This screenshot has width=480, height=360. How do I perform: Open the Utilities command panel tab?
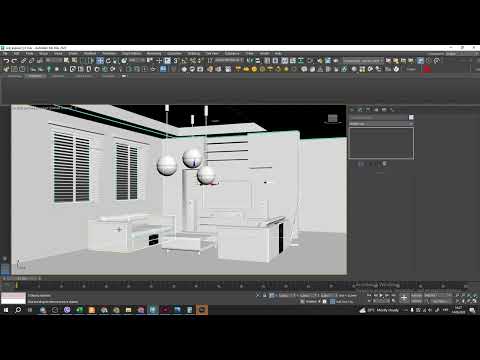tap(392, 109)
